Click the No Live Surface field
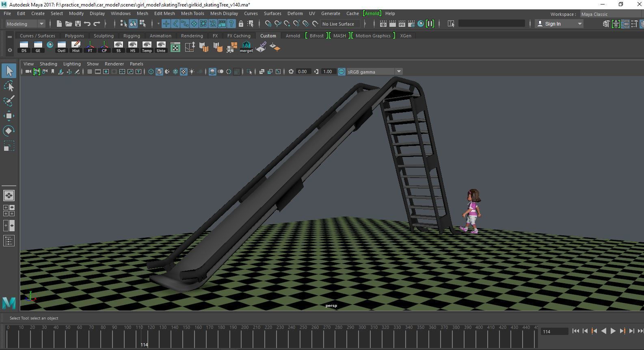 click(340, 24)
